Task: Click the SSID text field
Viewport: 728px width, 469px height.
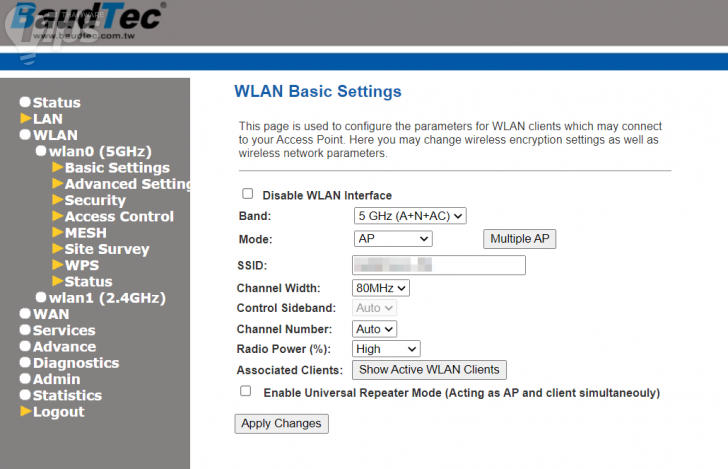Action: (439, 265)
